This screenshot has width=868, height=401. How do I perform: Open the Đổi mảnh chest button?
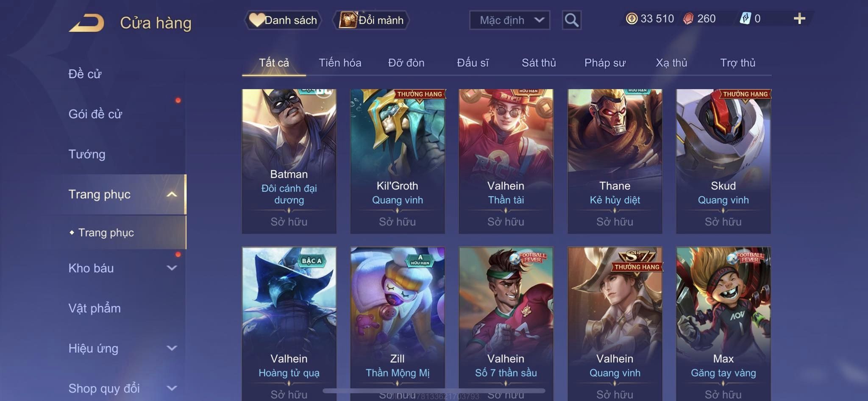371,20
